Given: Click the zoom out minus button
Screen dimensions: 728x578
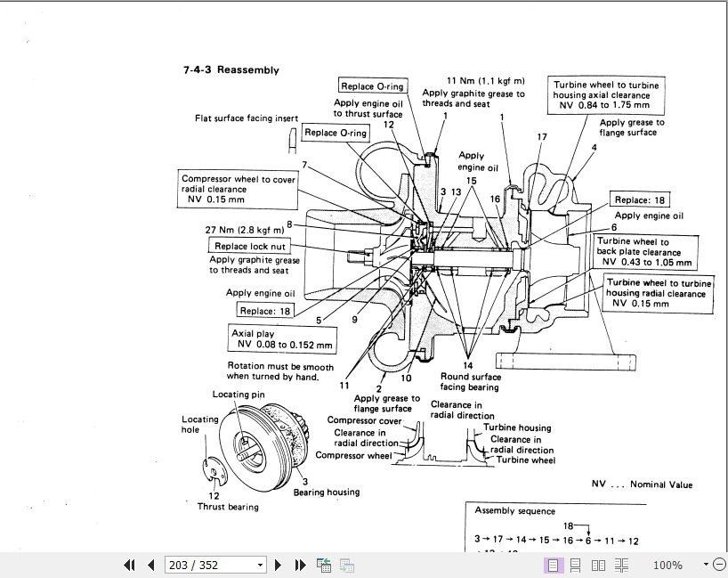Looking at the screenshot, I should pos(720,565).
